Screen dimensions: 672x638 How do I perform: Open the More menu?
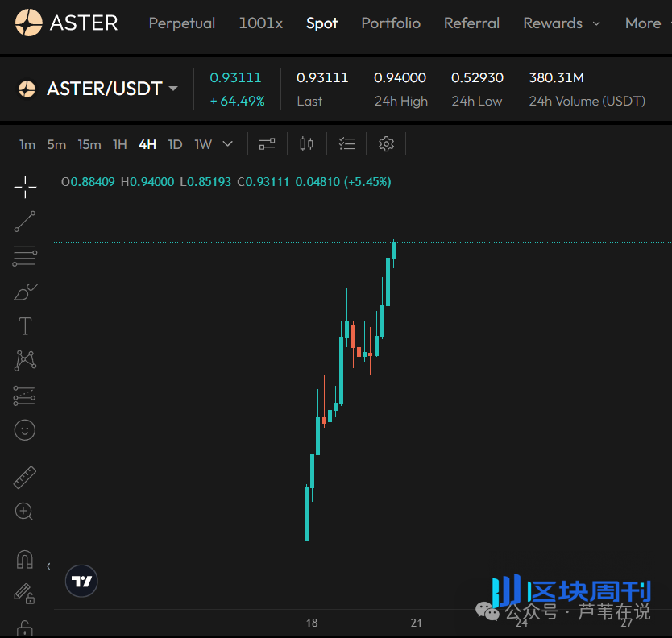pos(643,23)
